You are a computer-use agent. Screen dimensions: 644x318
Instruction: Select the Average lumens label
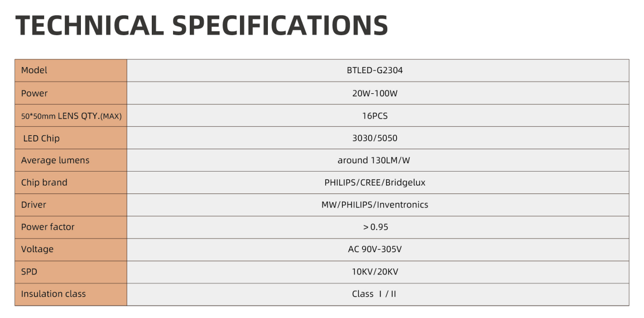pos(55,160)
